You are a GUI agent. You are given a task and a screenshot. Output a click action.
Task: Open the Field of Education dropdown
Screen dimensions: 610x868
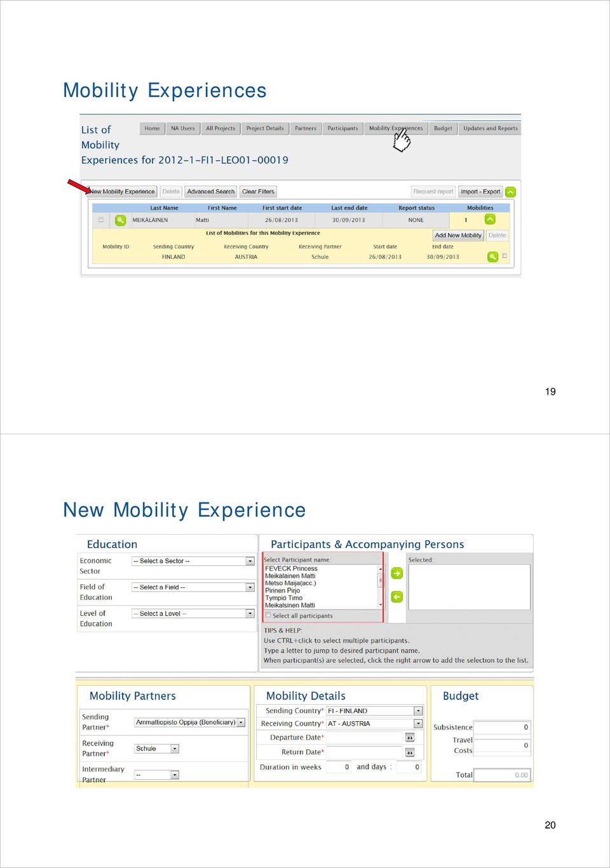click(x=193, y=587)
